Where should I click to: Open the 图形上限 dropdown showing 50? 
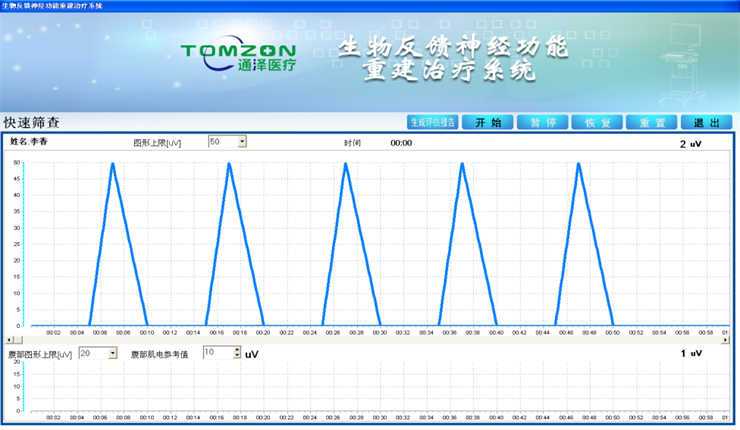click(x=242, y=142)
